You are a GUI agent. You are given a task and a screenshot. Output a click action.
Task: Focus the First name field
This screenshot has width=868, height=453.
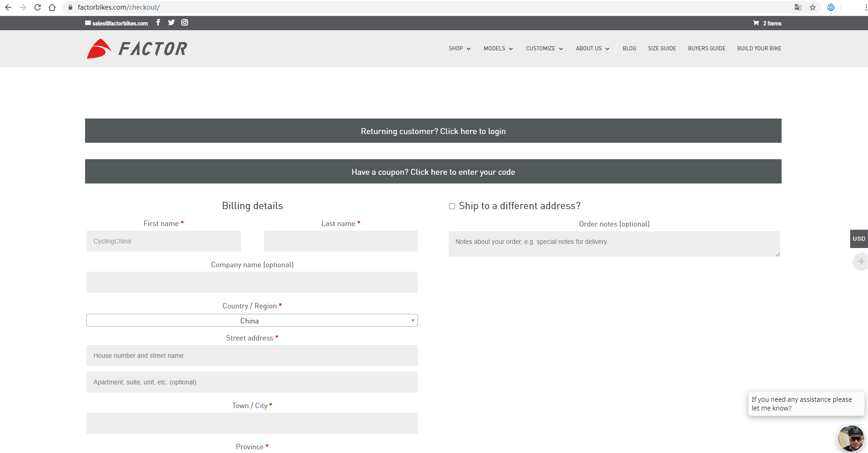click(164, 241)
